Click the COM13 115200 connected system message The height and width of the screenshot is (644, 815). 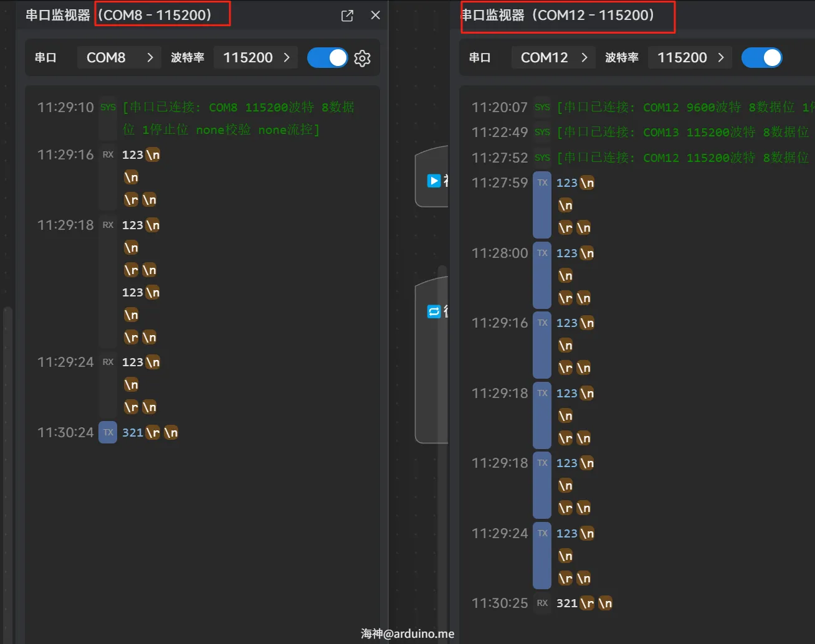[x=682, y=133]
